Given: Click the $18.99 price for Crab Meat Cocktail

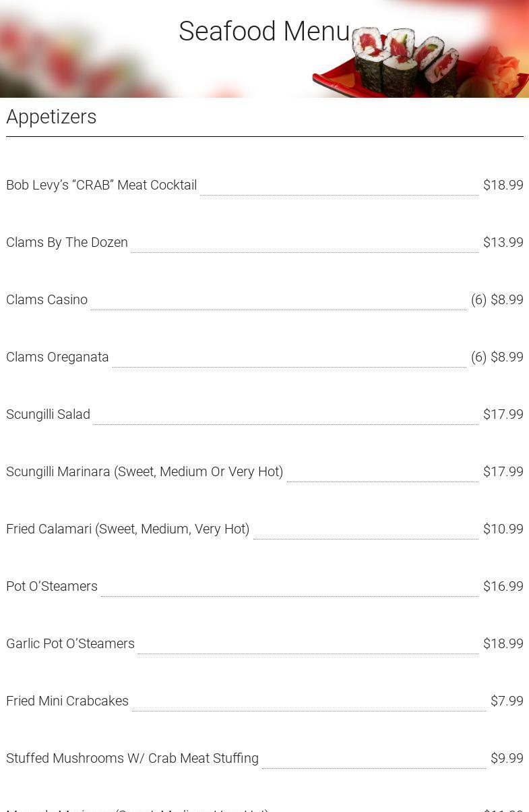Looking at the screenshot, I should [x=503, y=185].
